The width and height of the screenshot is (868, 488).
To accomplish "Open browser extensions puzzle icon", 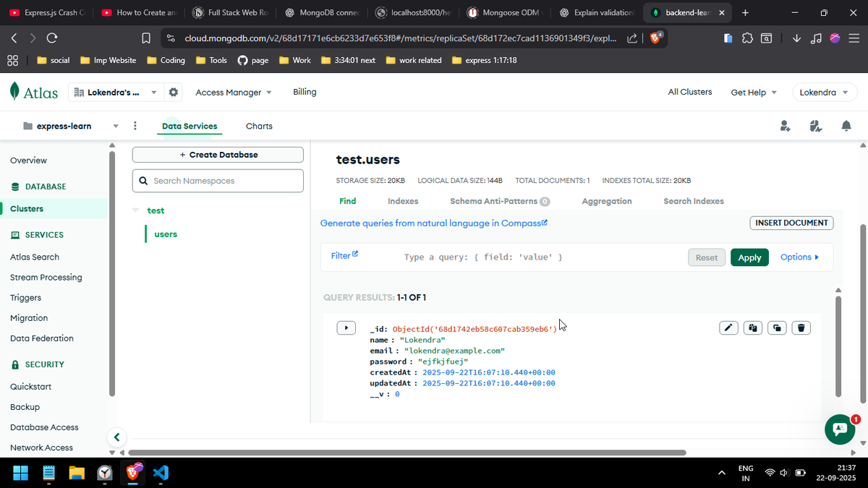I will pyautogui.click(x=747, y=38).
